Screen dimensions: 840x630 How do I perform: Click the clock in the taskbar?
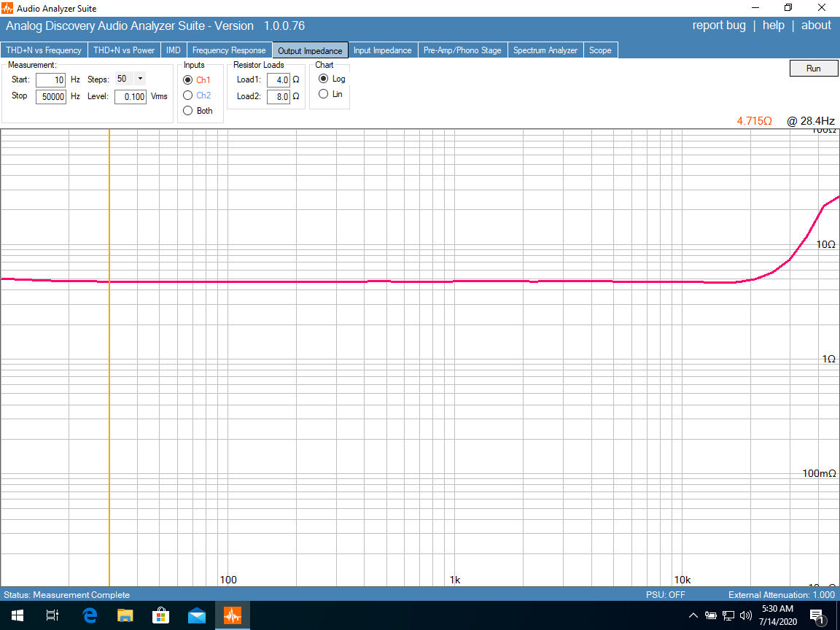[778, 615]
